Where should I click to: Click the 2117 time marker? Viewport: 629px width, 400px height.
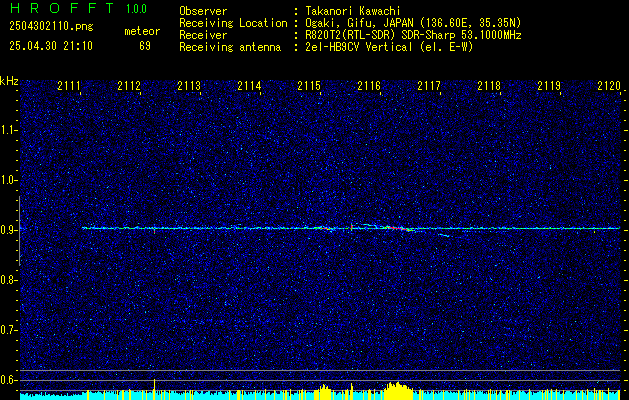pyautogui.click(x=429, y=85)
